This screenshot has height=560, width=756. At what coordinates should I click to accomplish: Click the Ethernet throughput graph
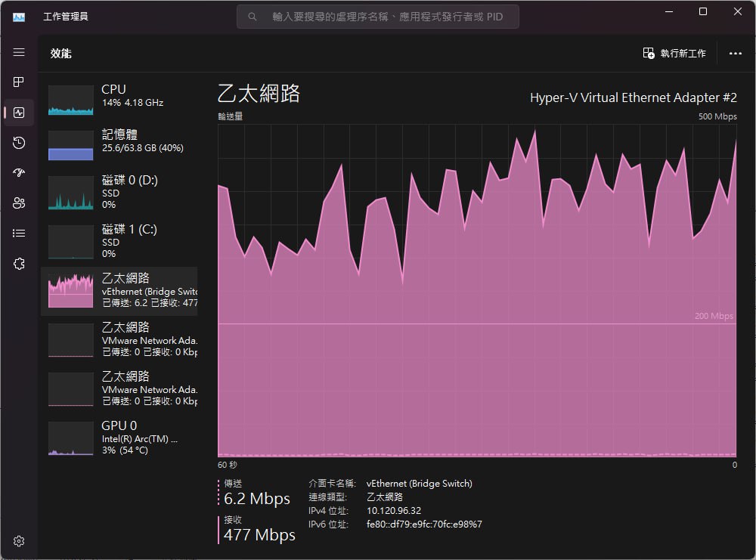(x=477, y=291)
